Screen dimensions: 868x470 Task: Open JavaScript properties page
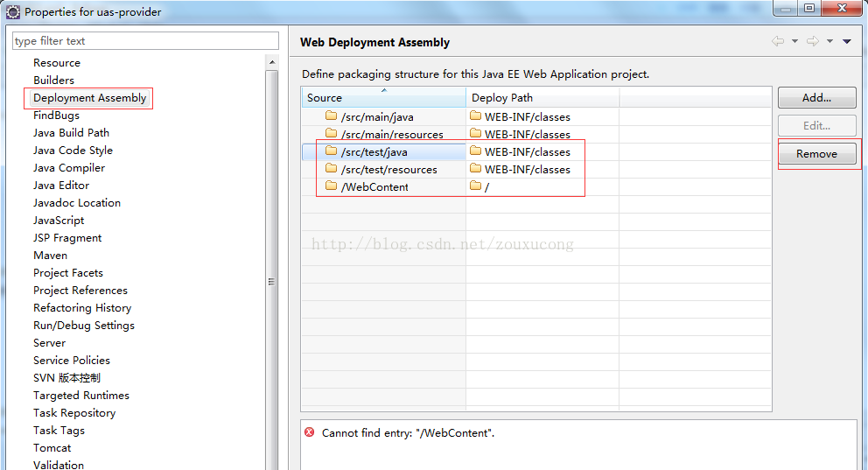tap(59, 221)
